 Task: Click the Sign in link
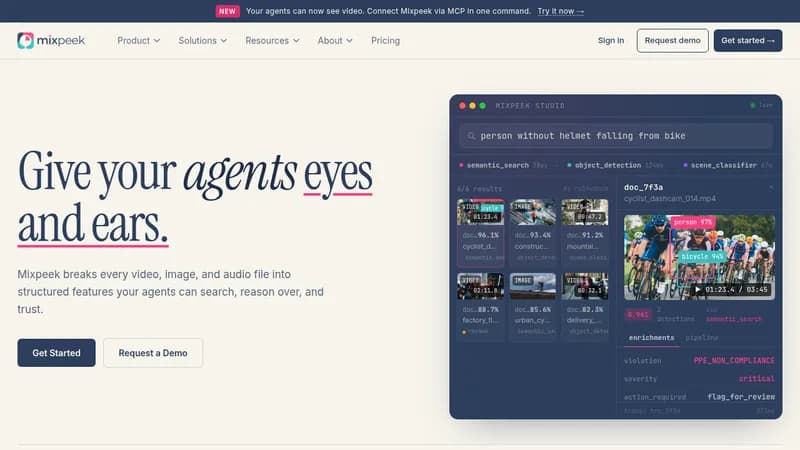click(x=611, y=40)
